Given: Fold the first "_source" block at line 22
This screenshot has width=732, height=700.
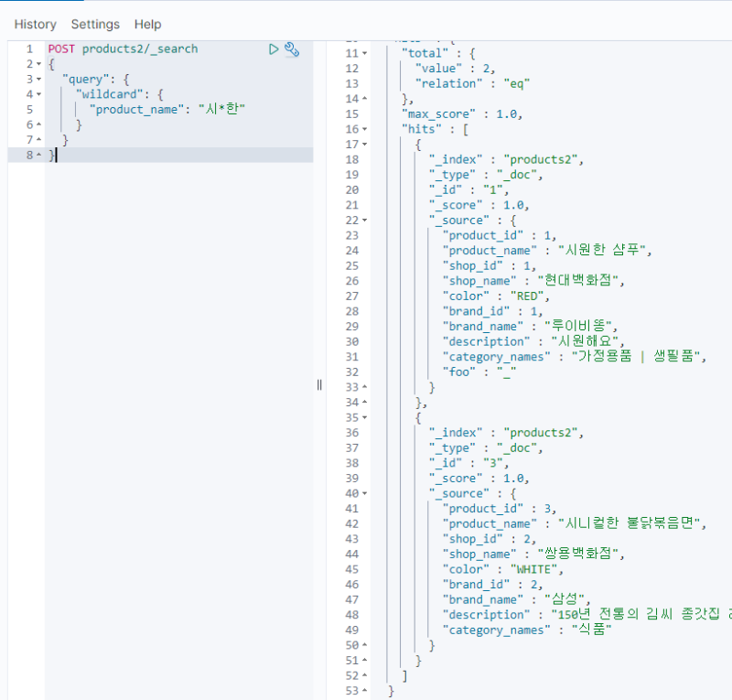Looking at the screenshot, I should tap(365, 221).
